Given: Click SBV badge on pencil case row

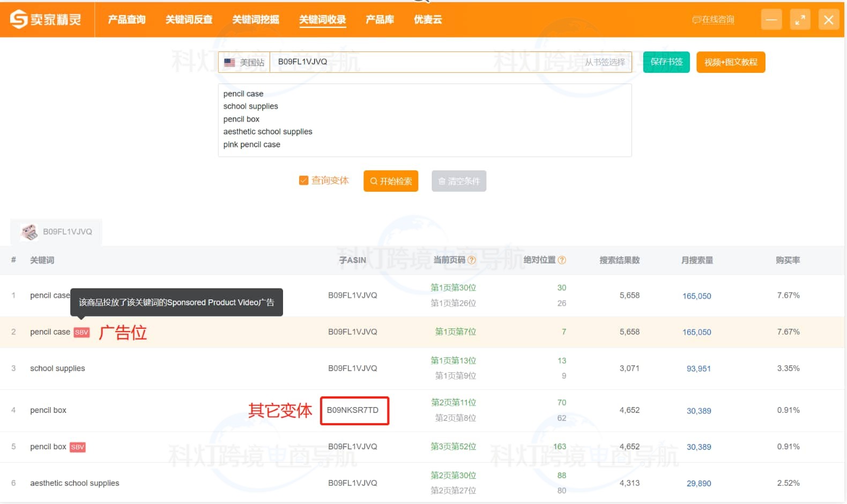Looking at the screenshot, I should click(81, 333).
